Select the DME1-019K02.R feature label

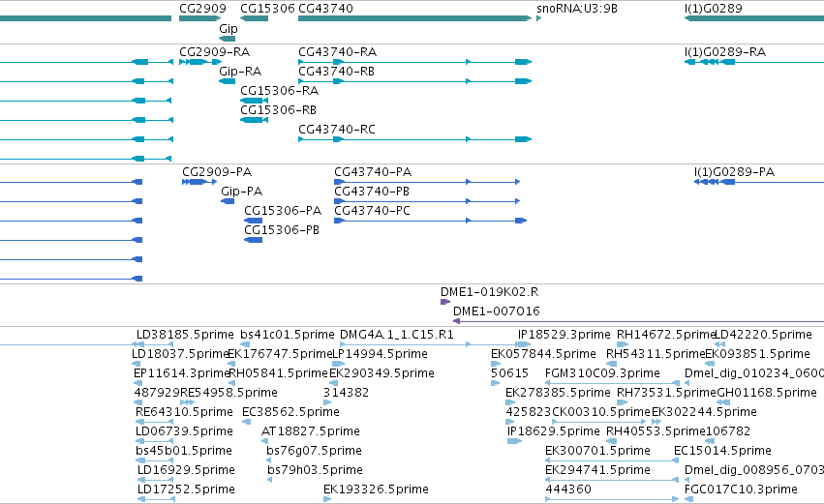[489, 292]
